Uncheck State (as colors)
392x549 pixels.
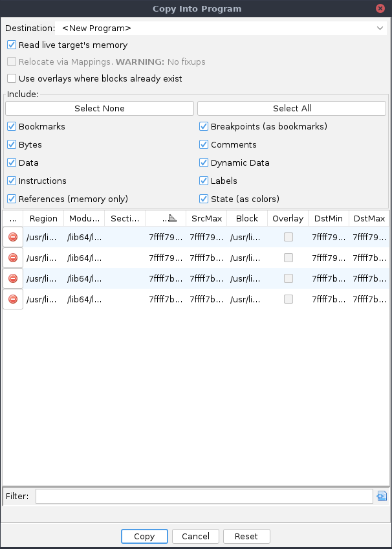click(203, 199)
